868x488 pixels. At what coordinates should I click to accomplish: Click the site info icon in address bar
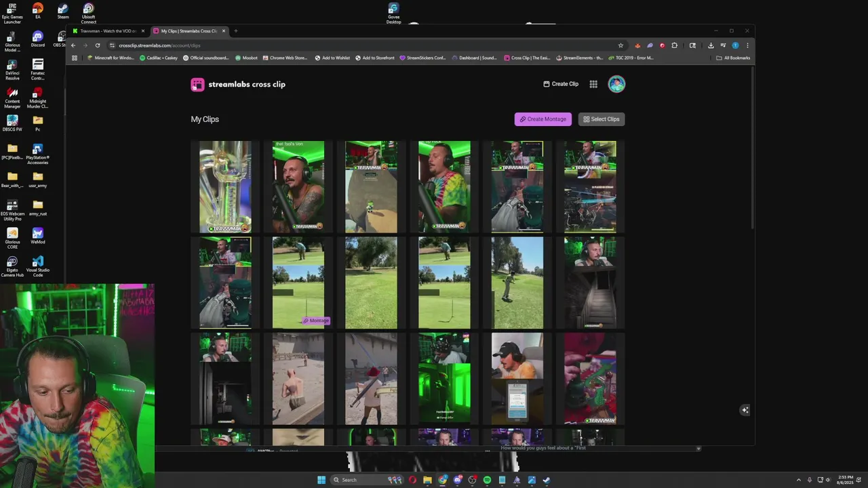[112, 45]
